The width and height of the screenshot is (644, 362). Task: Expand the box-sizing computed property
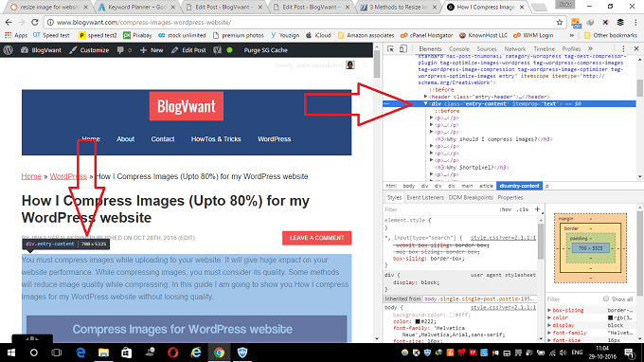(549, 310)
